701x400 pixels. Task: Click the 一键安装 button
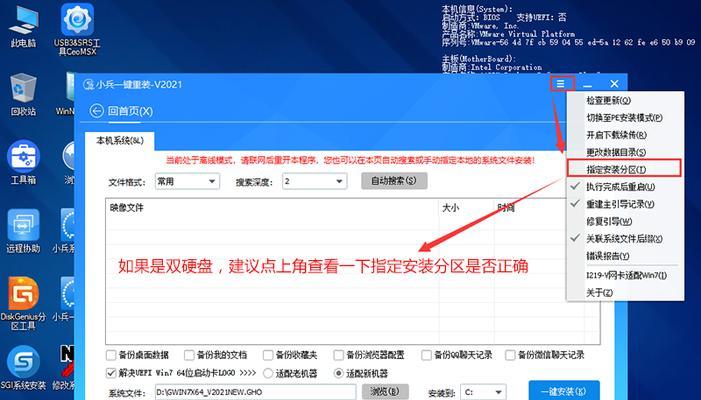(564, 391)
